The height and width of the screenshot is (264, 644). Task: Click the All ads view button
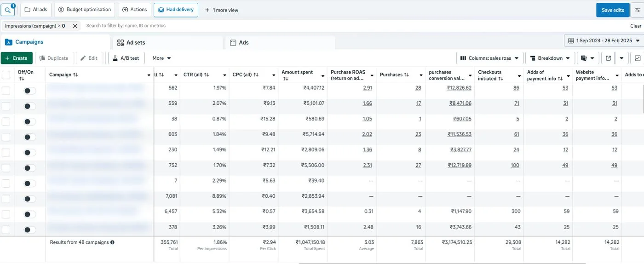tap(36, 10)
